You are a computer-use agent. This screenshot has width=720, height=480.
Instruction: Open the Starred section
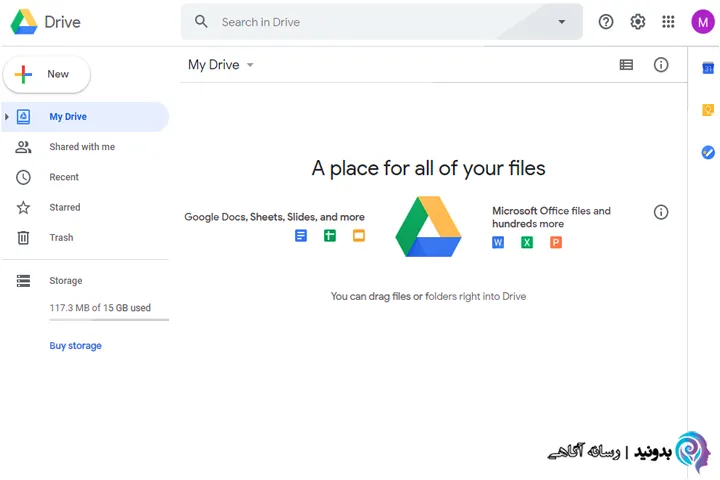click(85, 208)
